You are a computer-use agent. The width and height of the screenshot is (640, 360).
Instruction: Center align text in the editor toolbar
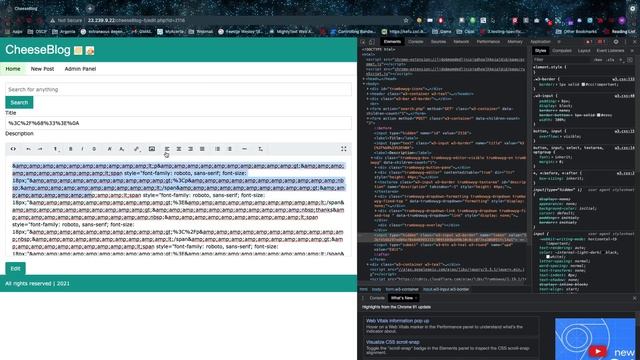179,149
